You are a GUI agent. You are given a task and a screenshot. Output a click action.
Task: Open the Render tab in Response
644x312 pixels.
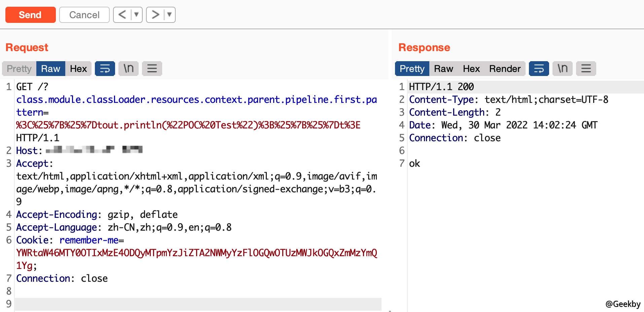click(x=505, y=69)
